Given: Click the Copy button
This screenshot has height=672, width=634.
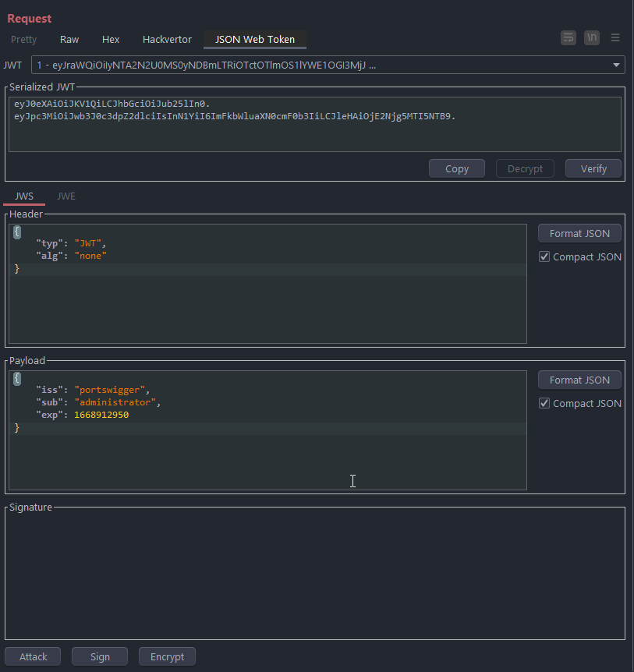Looking at the screenshot, I should point(457,168).
